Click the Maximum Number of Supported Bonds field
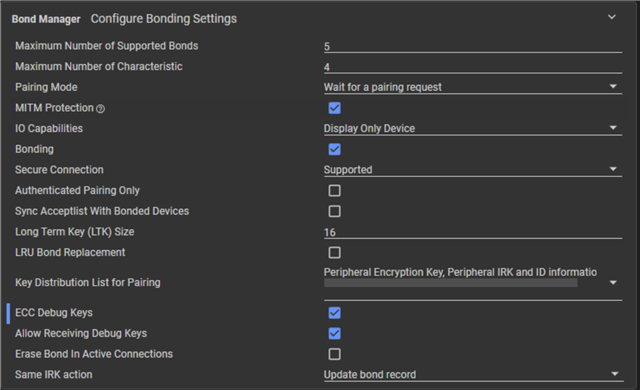Image resolution: width=640 pixels, height=390 pixels. click(x=473, y=47)
